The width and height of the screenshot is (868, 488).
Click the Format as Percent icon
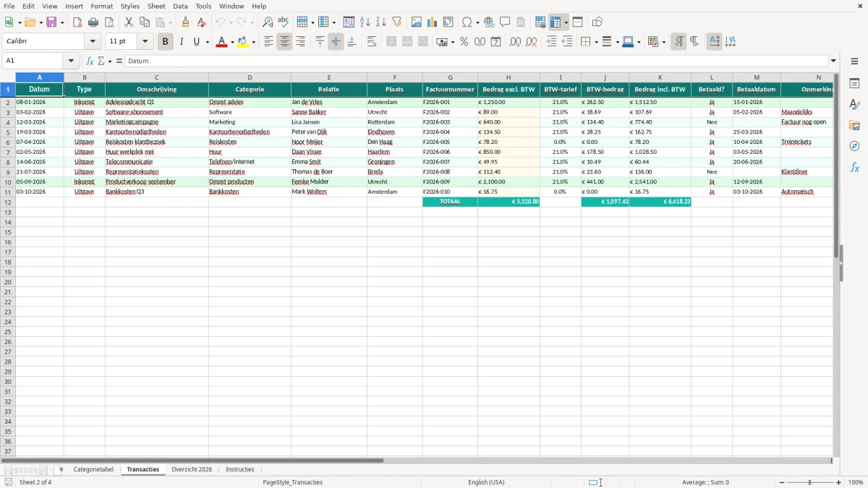pyautogui.click(x=464, y=42)
